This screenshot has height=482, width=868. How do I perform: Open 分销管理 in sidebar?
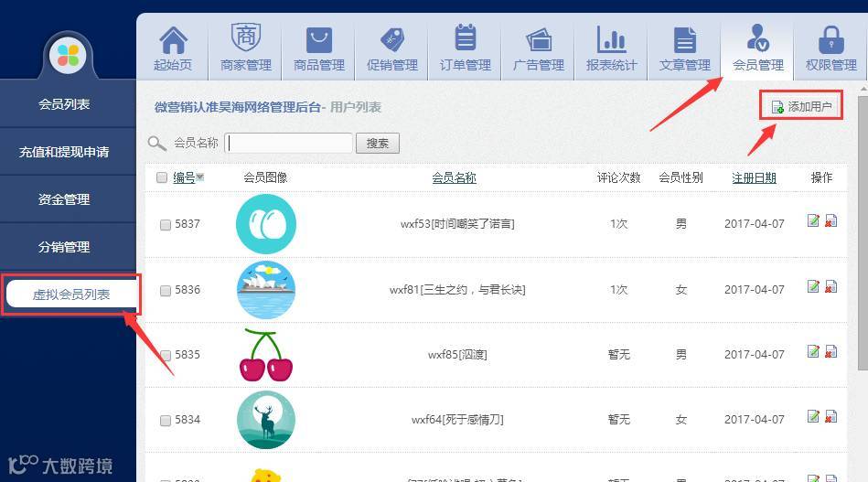pos(64,247)
